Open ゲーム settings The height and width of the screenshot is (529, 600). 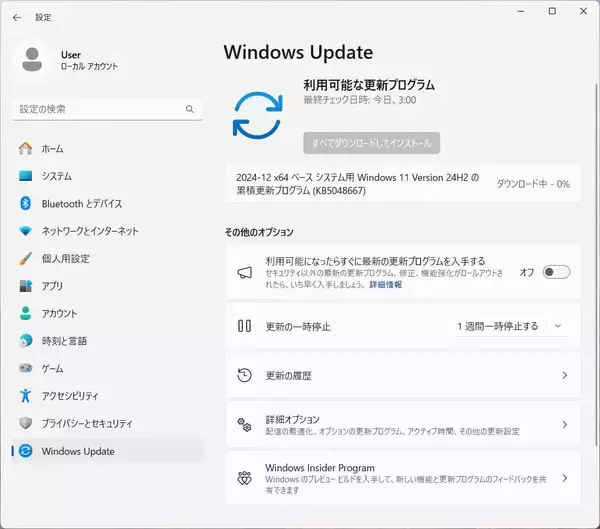[x=108, y=368]
